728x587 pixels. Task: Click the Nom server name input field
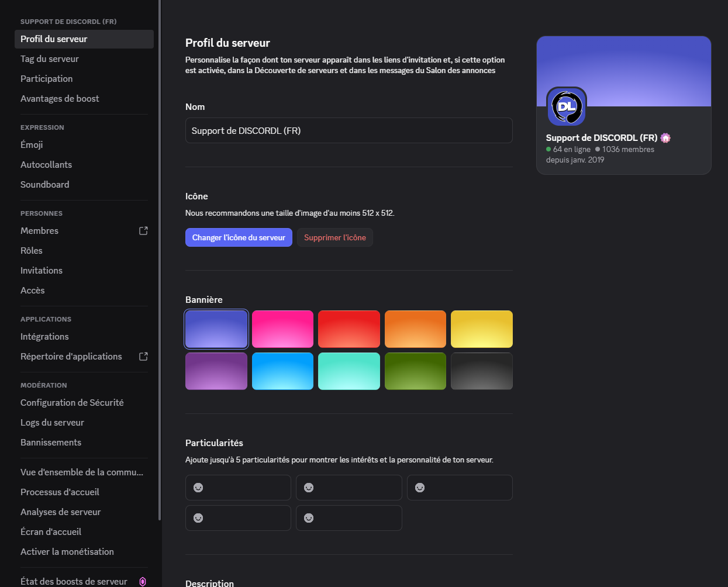click(x=349, y=130)
